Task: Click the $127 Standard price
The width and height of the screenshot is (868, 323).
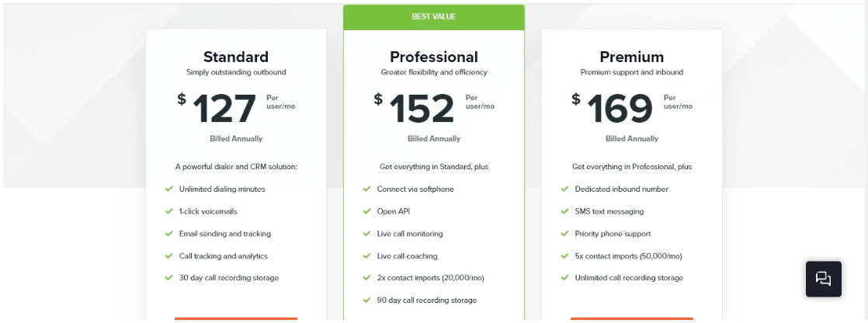Action: (217, 108)
